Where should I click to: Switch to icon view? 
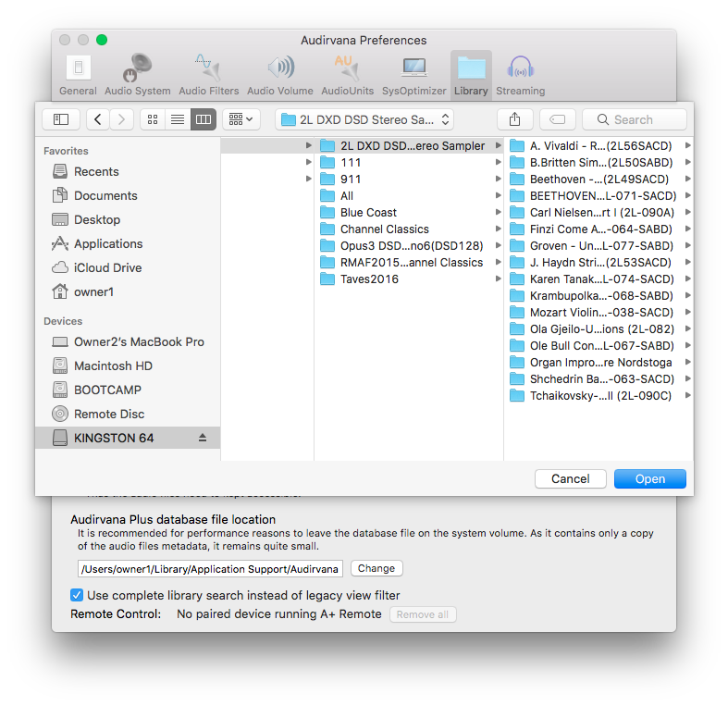click(x=153, y=120)
